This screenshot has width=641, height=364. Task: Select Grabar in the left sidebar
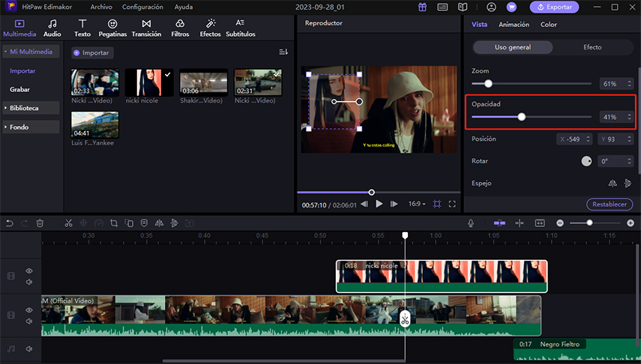tap(19, 89)
